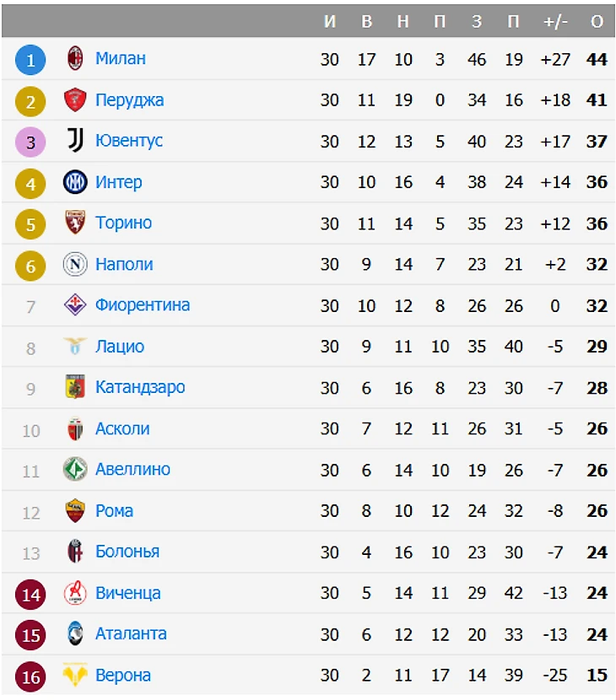Open the Милан team link
The image size is (616, 700).
tap(120, 59)
